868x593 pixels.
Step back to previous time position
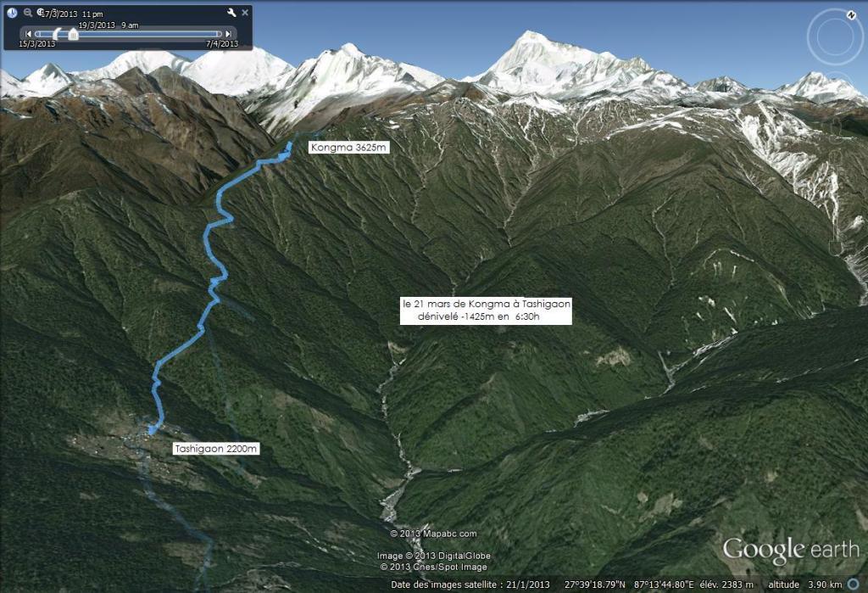tap(28, 34)
